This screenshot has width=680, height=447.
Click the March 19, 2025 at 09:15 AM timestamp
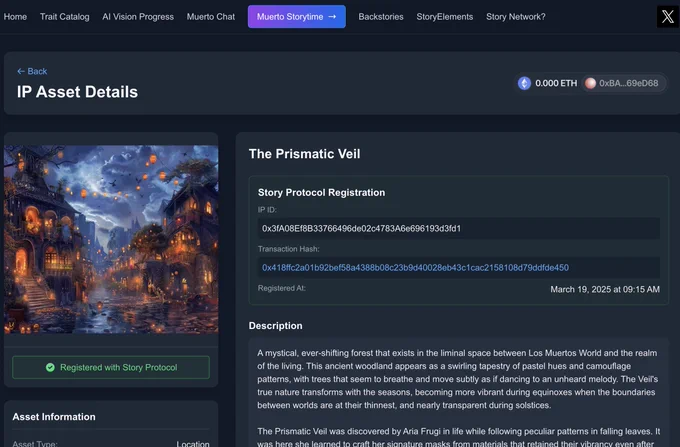pyautogui.click(x=605, y=289)
